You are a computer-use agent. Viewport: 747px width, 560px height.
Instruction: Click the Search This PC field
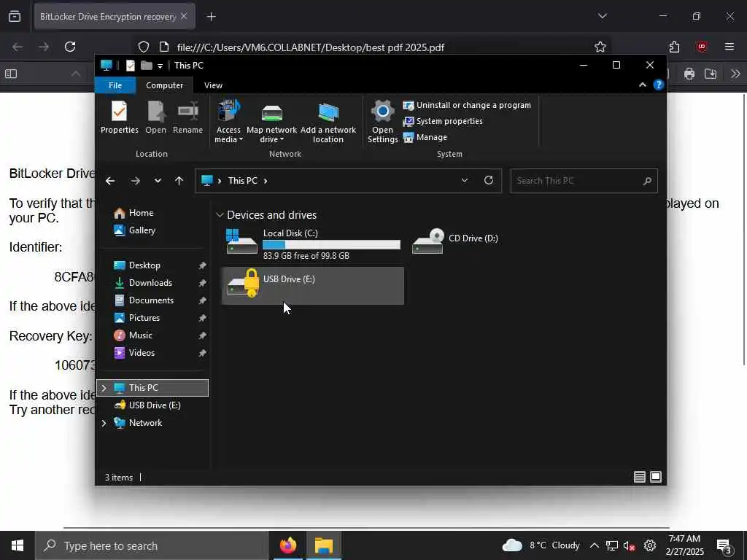click(x=584, y=181)
